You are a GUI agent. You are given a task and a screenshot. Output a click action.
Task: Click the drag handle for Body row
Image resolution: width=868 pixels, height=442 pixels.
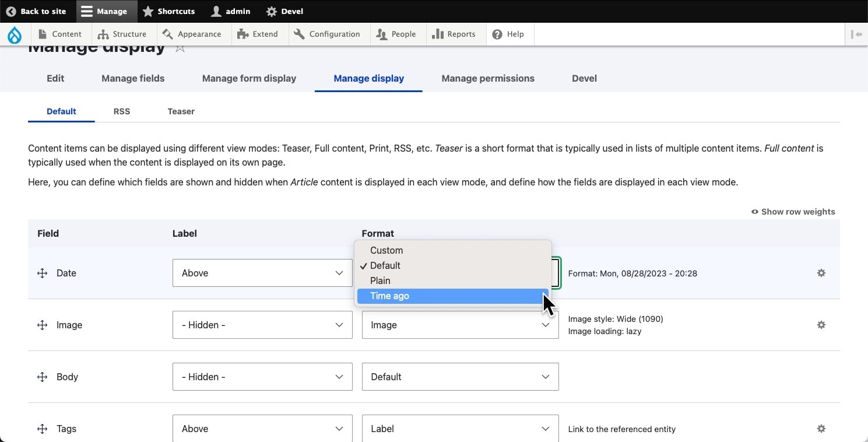pos(42,377)
